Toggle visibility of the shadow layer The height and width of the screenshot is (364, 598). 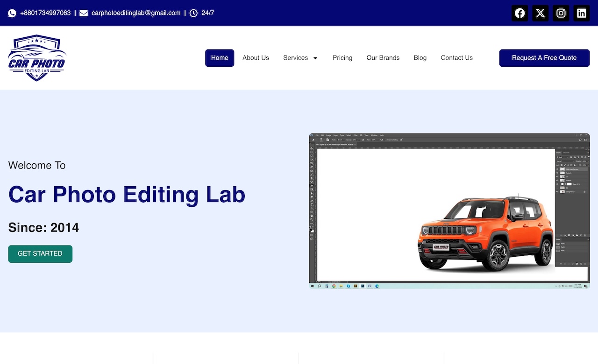click(557, 180)
